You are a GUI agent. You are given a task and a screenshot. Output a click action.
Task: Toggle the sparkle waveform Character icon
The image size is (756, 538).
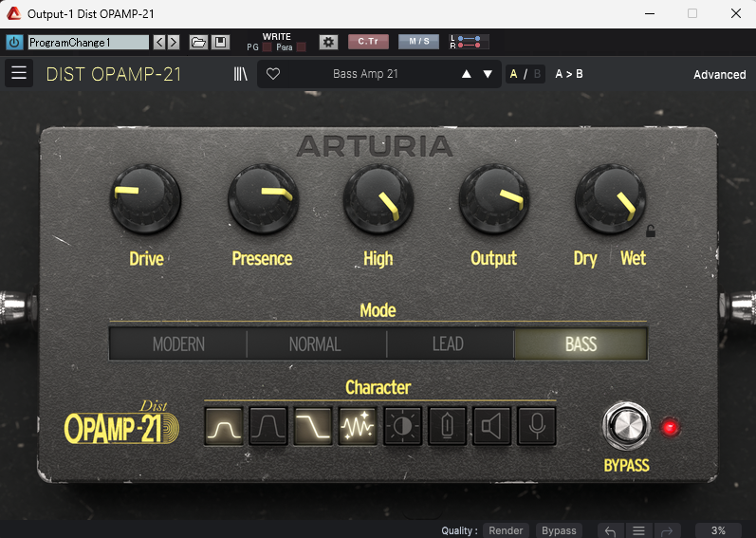(358, 426)
